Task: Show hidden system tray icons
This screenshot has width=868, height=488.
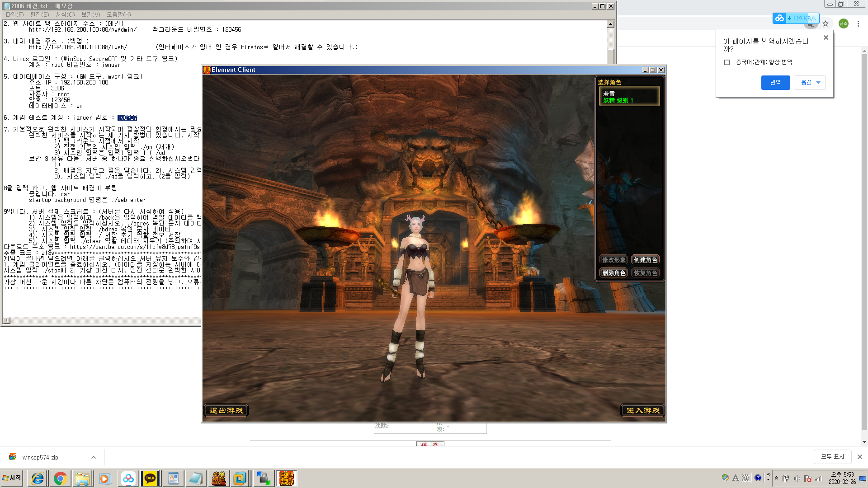Action: pyautogui.click(x=776, y=478)
